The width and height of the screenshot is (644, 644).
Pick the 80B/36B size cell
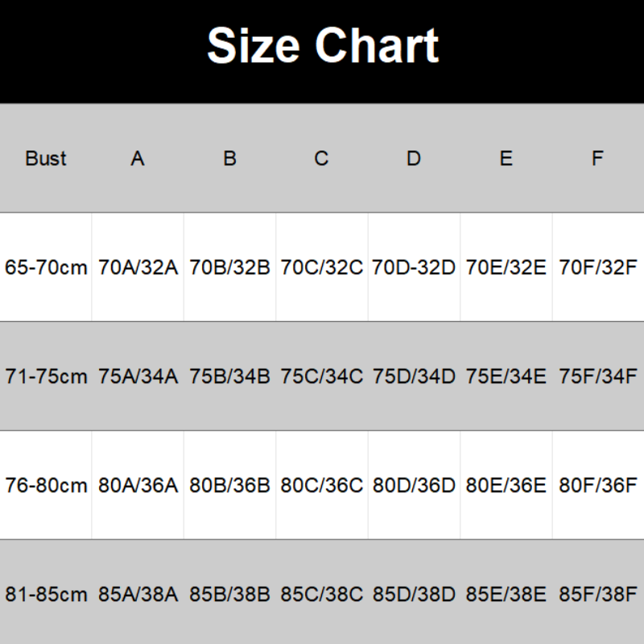229,485
